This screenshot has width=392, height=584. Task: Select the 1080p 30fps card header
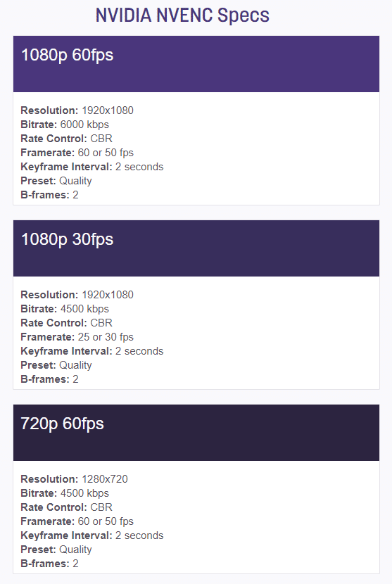tap(196, 248)
